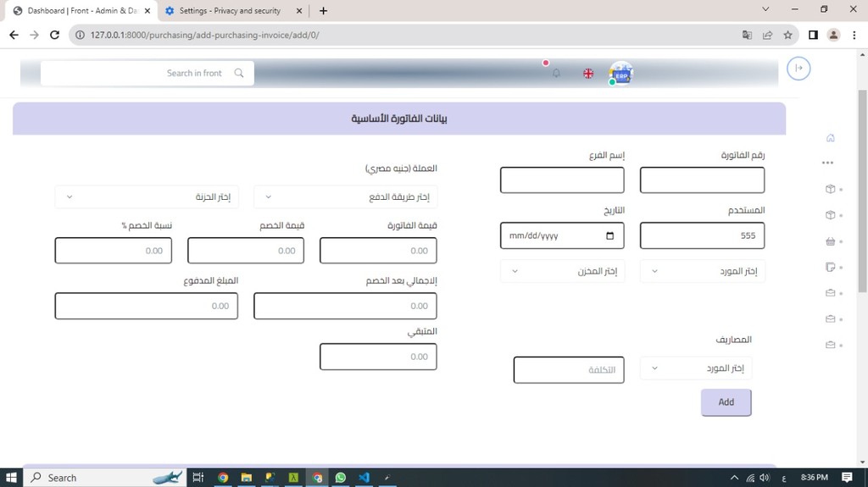Close the Settings - Privacy and security tab
868x487 pixels.
[x=299, y=10]
